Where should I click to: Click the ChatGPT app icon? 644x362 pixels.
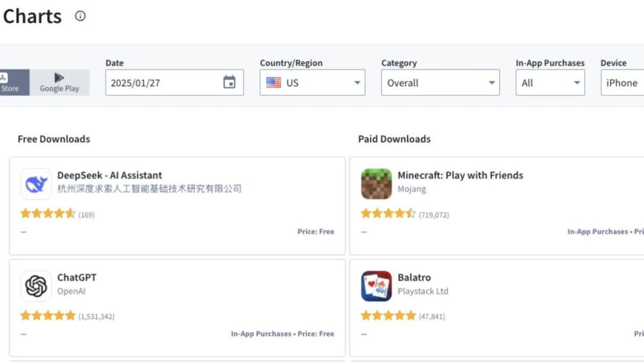coord(36,286)
